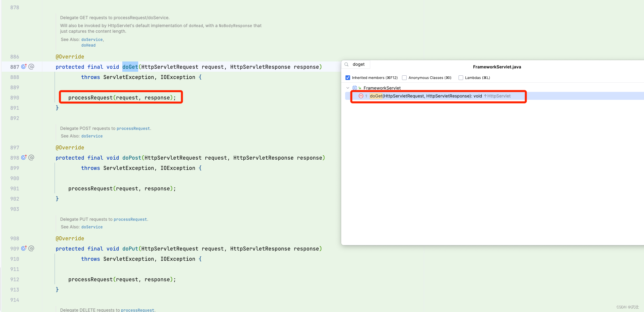Click the processRequest call on line 890
The image size is (644, 312).
(91, 97)
